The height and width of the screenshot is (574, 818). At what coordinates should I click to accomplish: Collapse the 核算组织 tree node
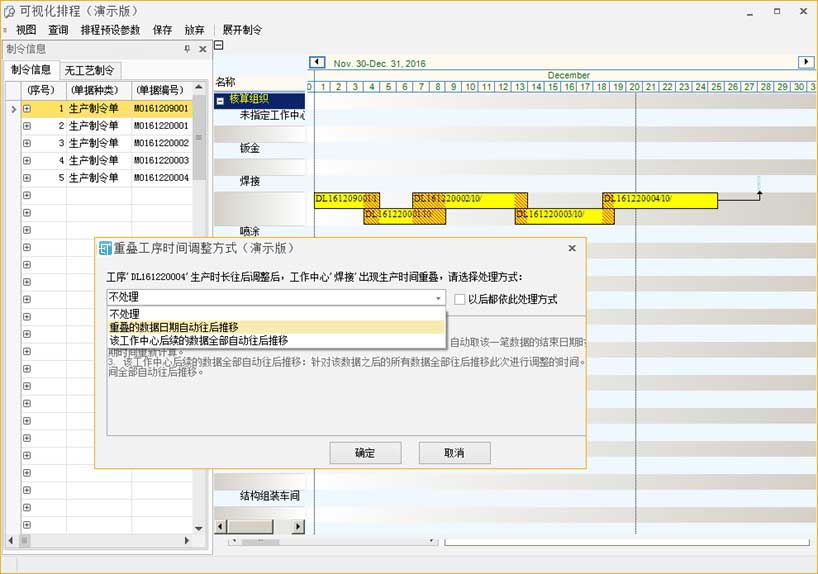[220, 100]
